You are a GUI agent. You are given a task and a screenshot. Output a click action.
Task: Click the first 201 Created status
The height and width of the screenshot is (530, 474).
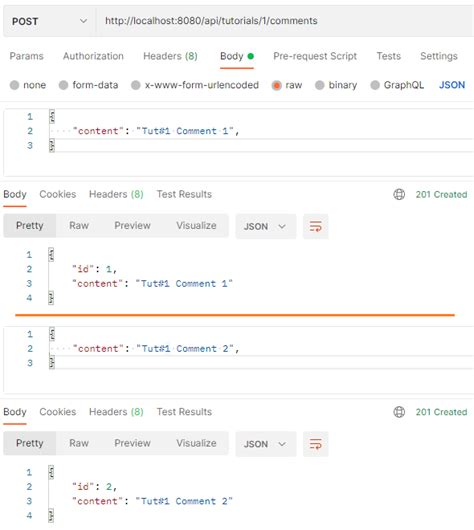[442, 194]
